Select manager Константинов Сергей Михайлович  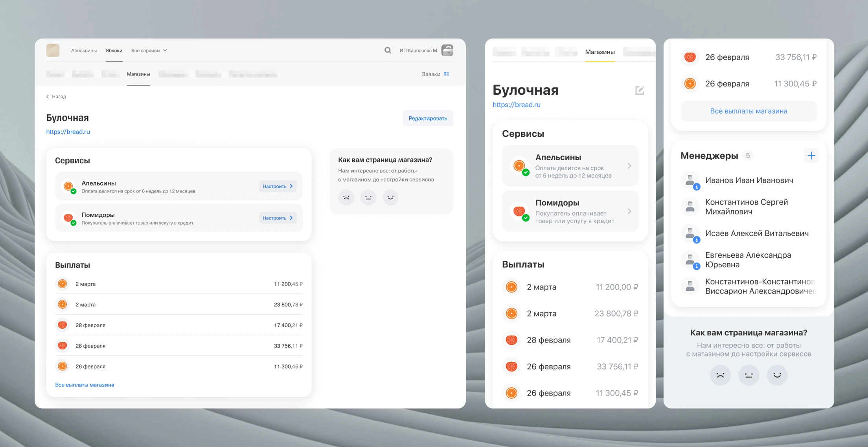748,207
